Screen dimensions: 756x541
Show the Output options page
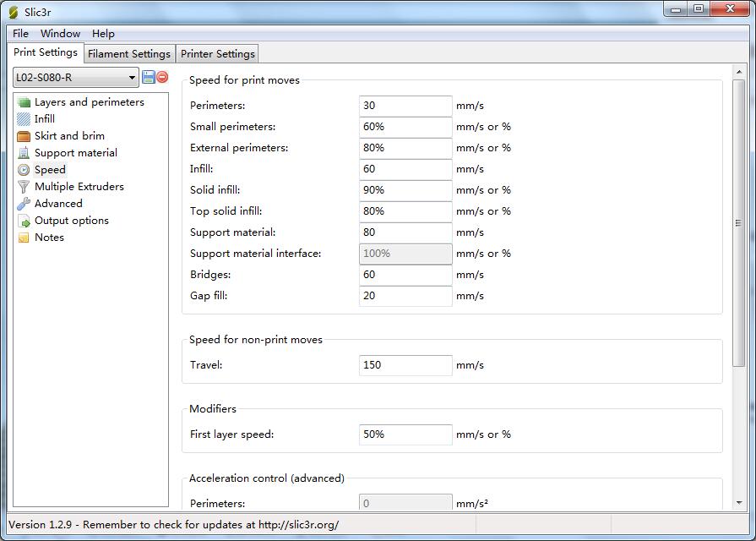71,221
